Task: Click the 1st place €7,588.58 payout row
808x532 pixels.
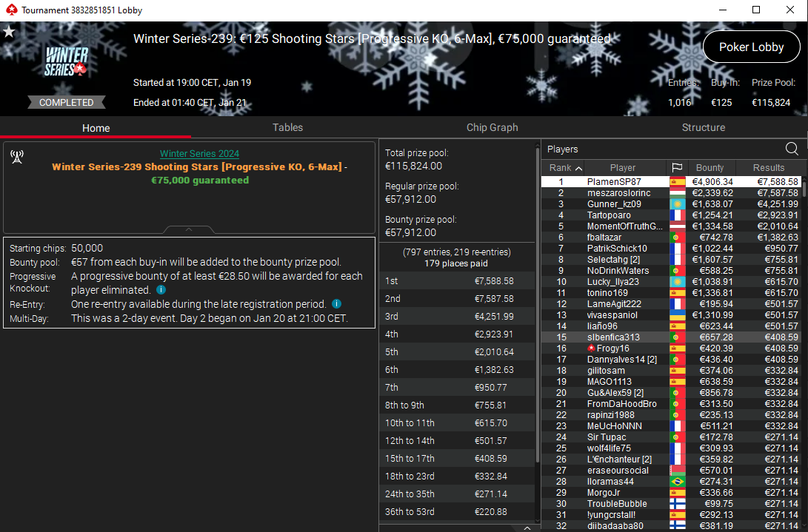Action: coord(457,281)
